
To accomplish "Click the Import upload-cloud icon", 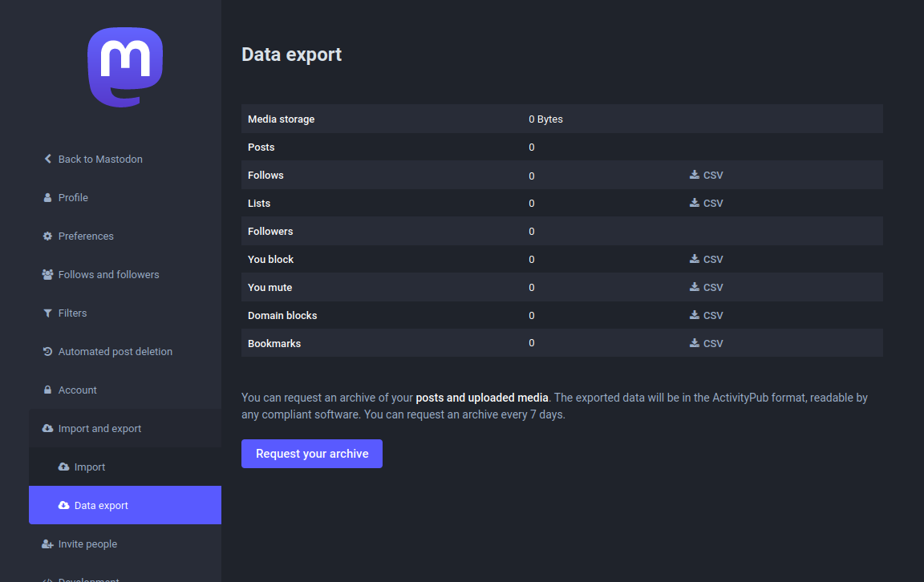I will 64,467.
